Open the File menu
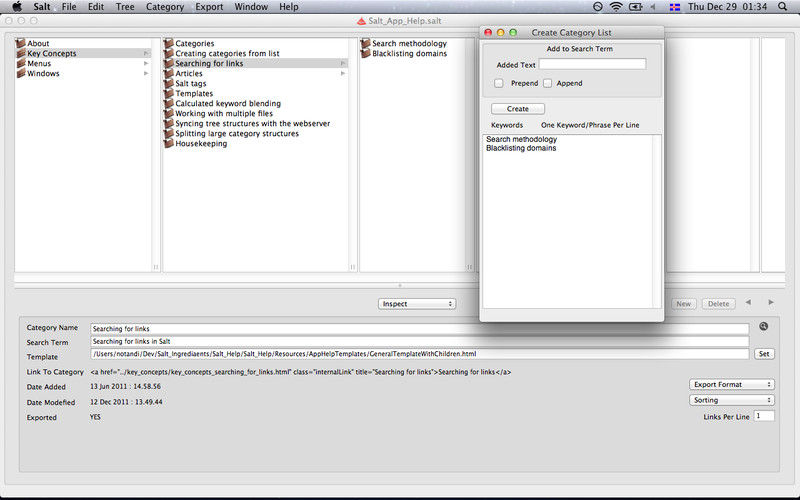The height and width of the screenshot is (500, 800). coord(69,7)
